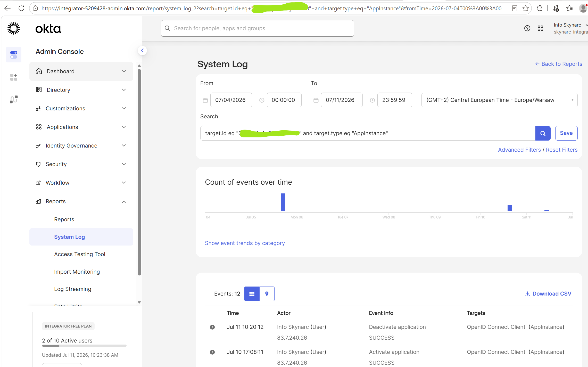
Task: Open the To date calendar icon
Action: tap(316, 100)
